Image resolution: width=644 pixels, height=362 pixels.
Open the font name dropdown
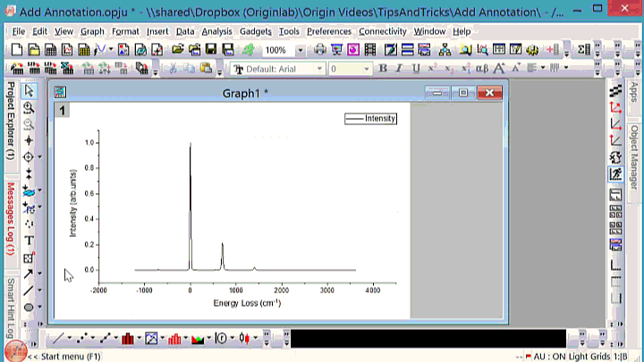pyautogui.click(x=318, y=69)
